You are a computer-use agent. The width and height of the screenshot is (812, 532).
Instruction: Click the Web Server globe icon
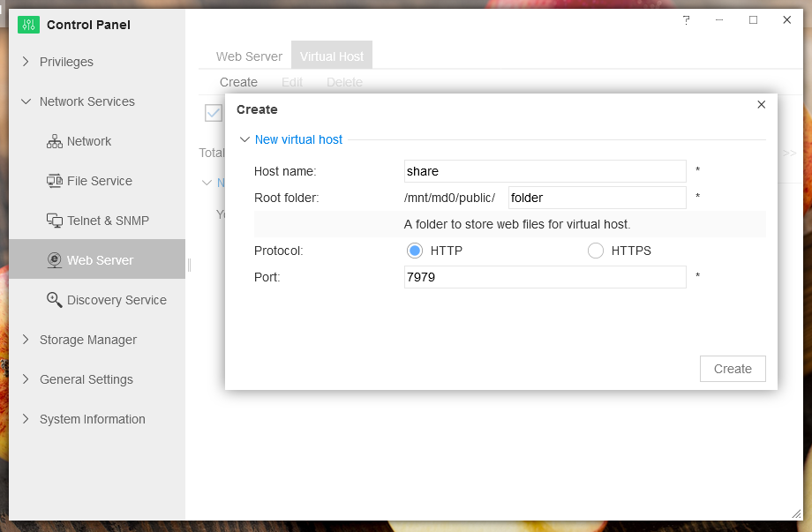click(x=55, y=260)
